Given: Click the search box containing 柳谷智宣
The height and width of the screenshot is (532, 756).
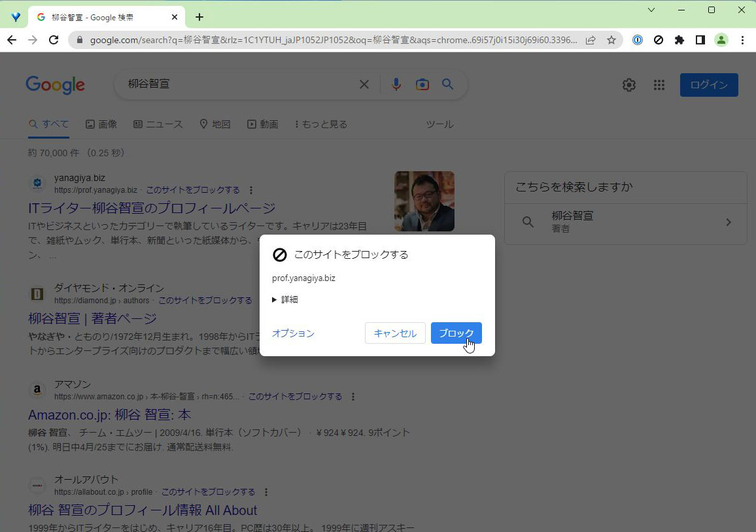Looking at the screenshot, I should [x=235, y=84].
